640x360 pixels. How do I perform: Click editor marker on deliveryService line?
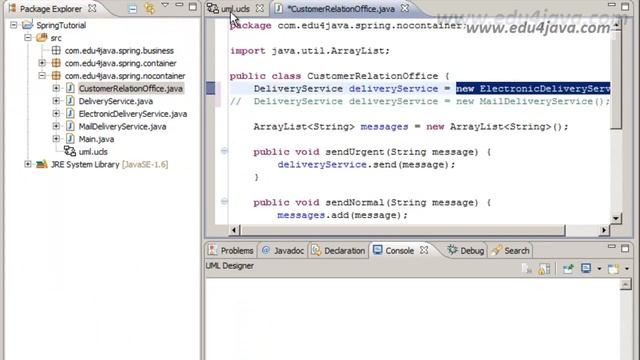(x=211, y=88)
